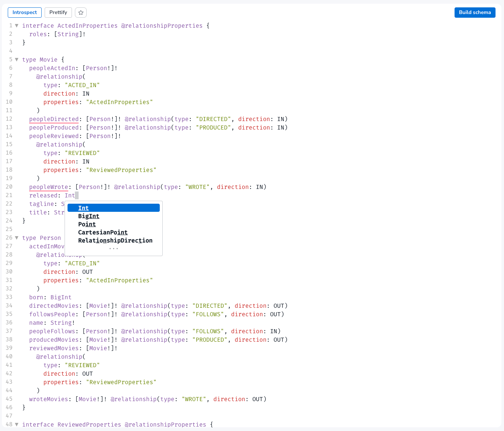504x431 pixels.
Task: Click line number 21 in gutter
Action: pyautogui.click(x=9, y=195)
